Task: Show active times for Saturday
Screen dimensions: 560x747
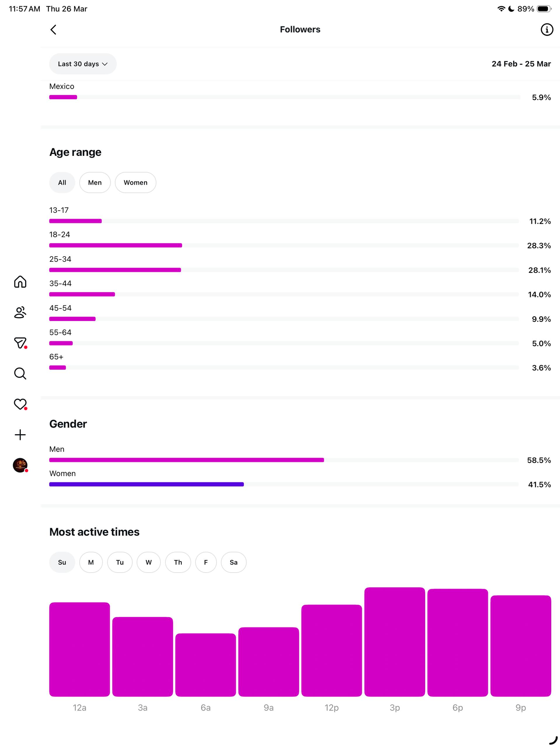Action: tap(233, 562)
